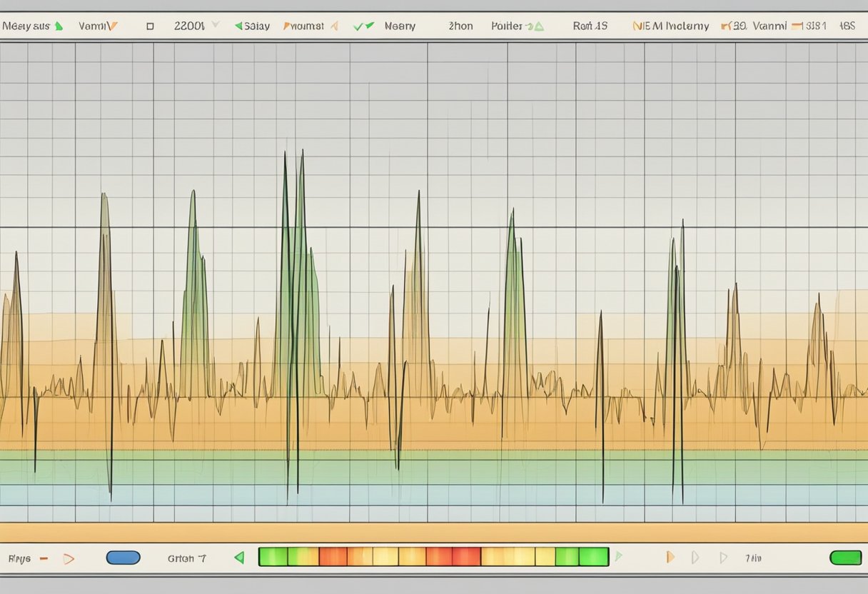Click the '7/iw' text in bottom bar
Image resolution: width=868 pixels, height=594 pixels.
point(753,558)
